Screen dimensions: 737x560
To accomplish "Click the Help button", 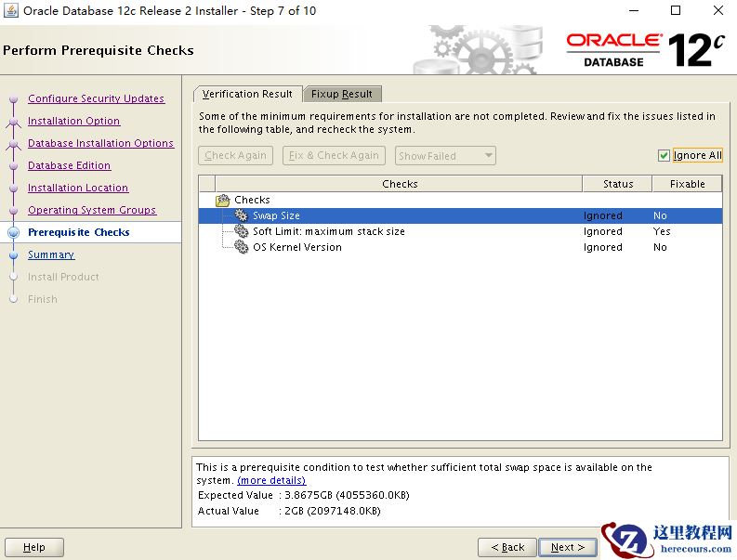I will point(33,547).
